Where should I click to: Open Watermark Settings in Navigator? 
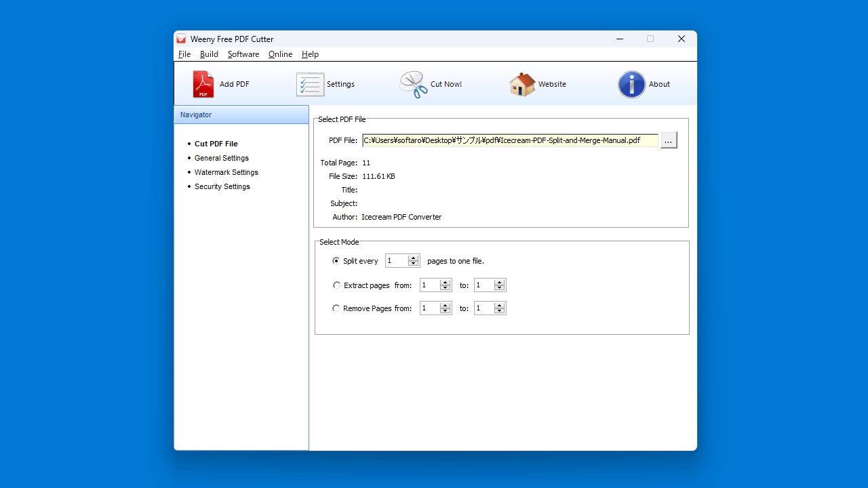pyautogui.click(x=226, y=172)
